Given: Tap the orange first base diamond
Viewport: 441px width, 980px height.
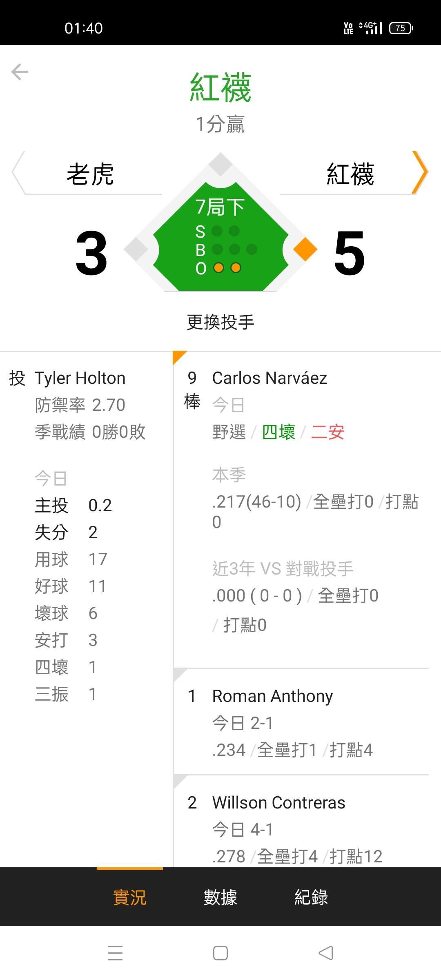Looking at the screenshot, I should pyautogui.click(x=305, y=249).
